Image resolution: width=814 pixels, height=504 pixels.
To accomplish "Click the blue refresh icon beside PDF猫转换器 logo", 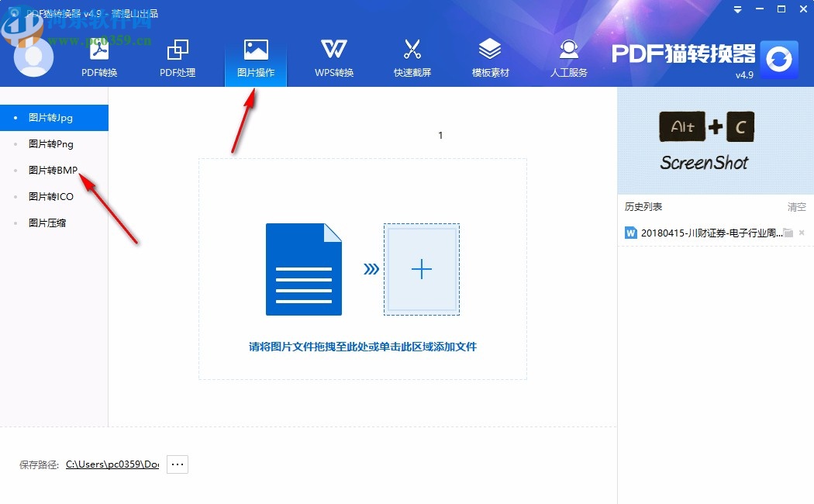I will click(x=778, y=60).
